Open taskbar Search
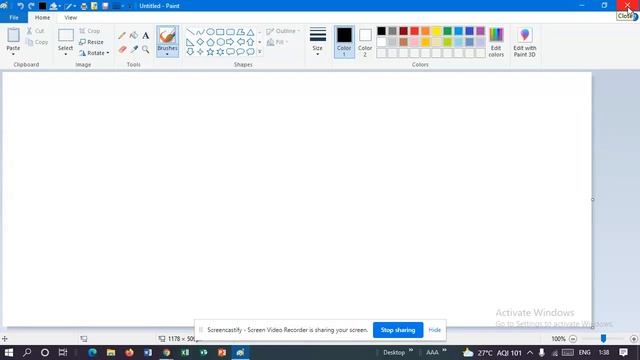Viewport: 640px width, 360px height. click(x=27, y=352)
